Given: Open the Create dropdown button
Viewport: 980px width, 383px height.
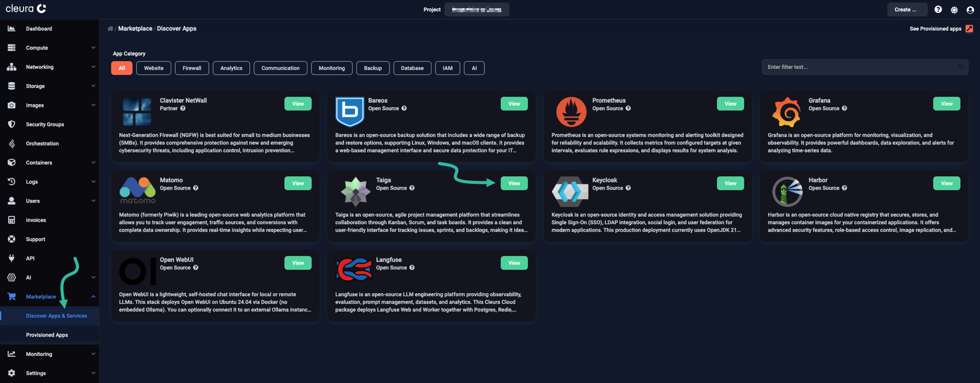Looking at the screenshot, I should pyautogui.click(x=906, y=10).
